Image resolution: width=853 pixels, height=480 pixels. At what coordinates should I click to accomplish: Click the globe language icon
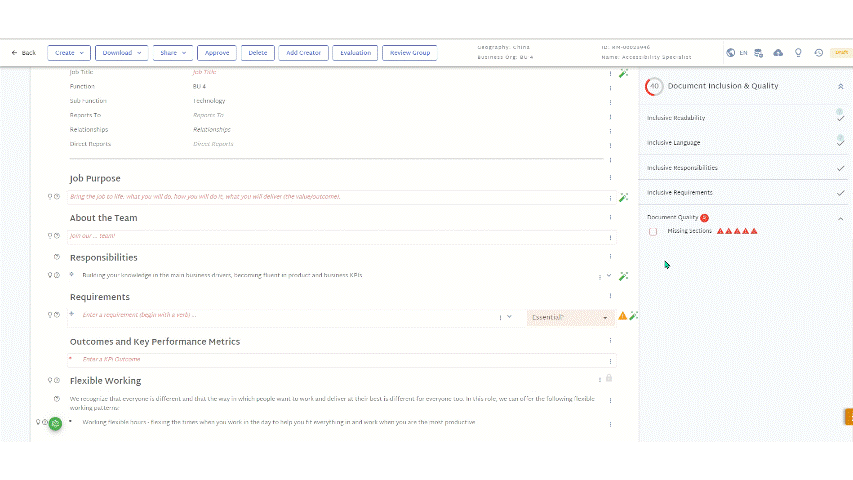(x=731, y=53)
